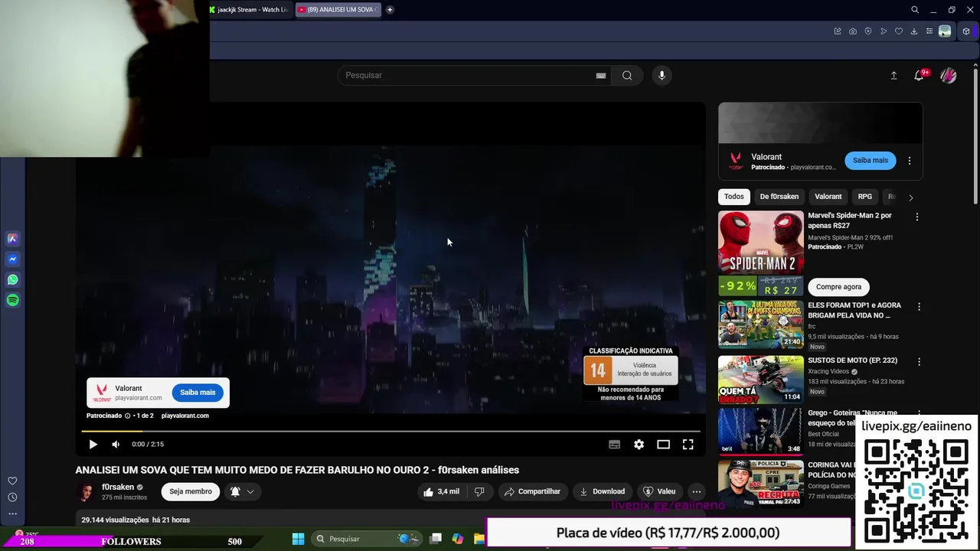Image resolution: width=980 pixels, height=551 pixels.
Task: Click the send flow arrow icon
Action: pos(884,31)
